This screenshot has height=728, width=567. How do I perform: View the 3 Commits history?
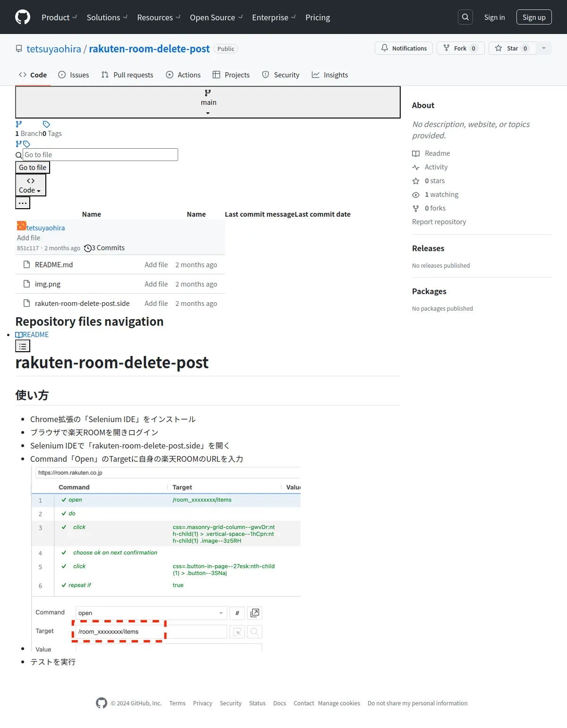click(104, 248)
